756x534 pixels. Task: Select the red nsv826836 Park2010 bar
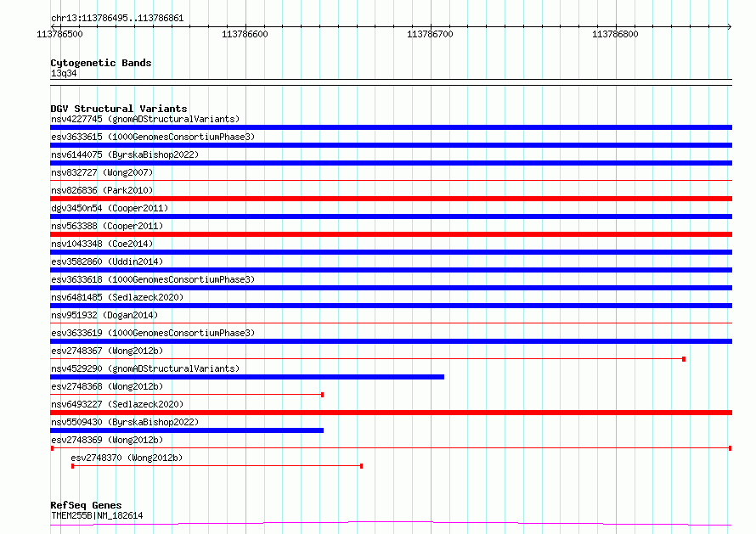(x=391, y=199)
